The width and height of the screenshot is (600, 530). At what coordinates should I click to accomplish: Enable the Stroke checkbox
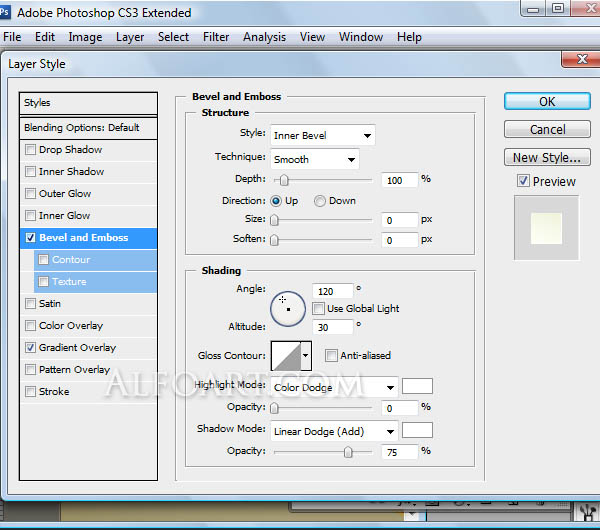click(x=30, y=391)
